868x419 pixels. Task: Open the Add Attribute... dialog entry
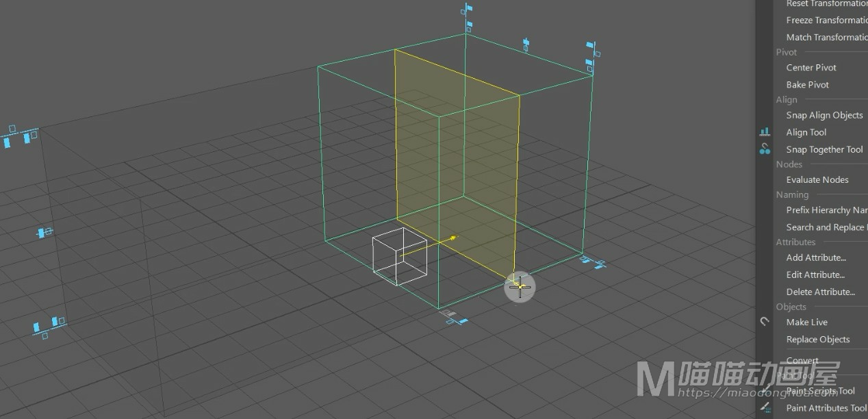pyautogui.click(x=816, y=257)
